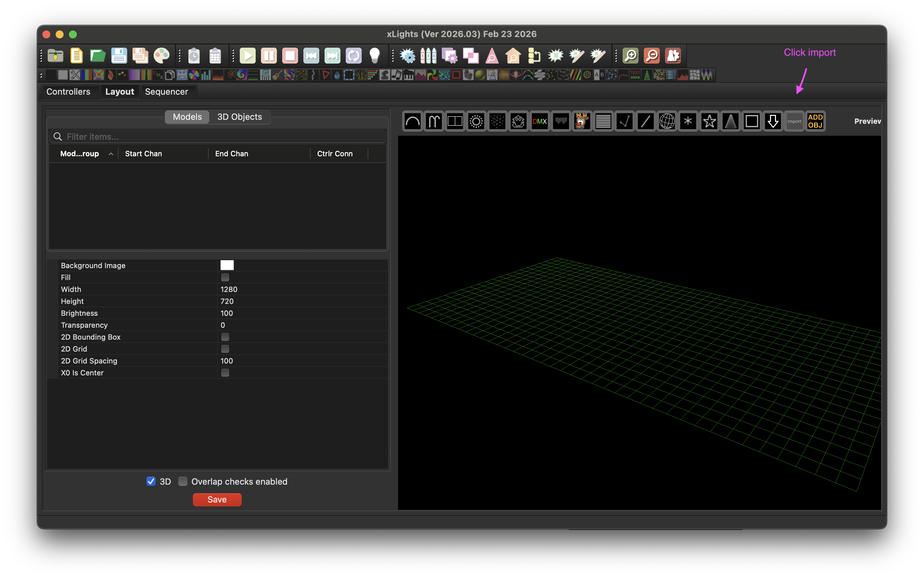Click the Save sequence floppy disk icon
The height and width of the screenshot is (578, 924).
pos(119,56)
